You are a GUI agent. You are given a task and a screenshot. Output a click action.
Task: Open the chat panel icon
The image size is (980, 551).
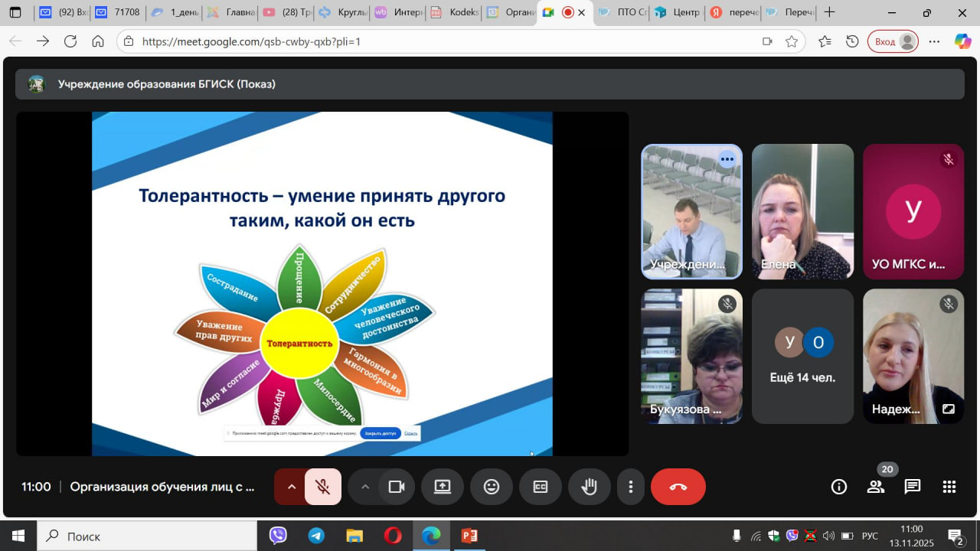click(x=912, y=487)
